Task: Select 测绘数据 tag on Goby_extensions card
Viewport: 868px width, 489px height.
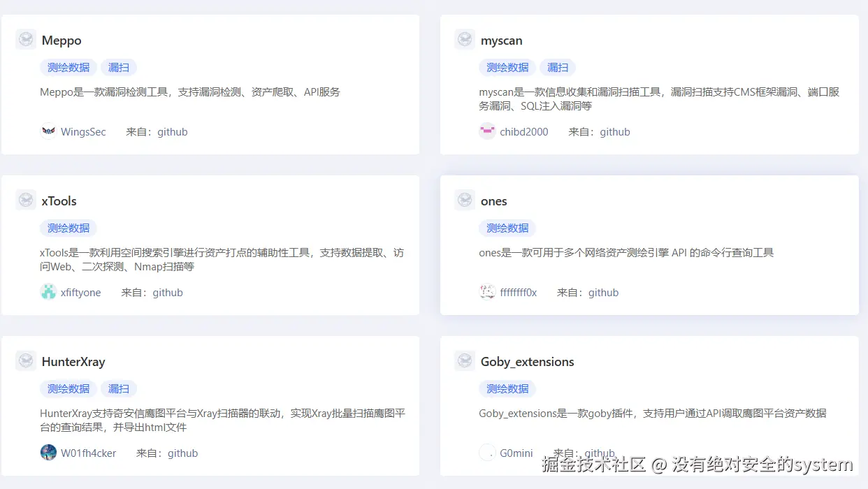Action: (507, 388)
